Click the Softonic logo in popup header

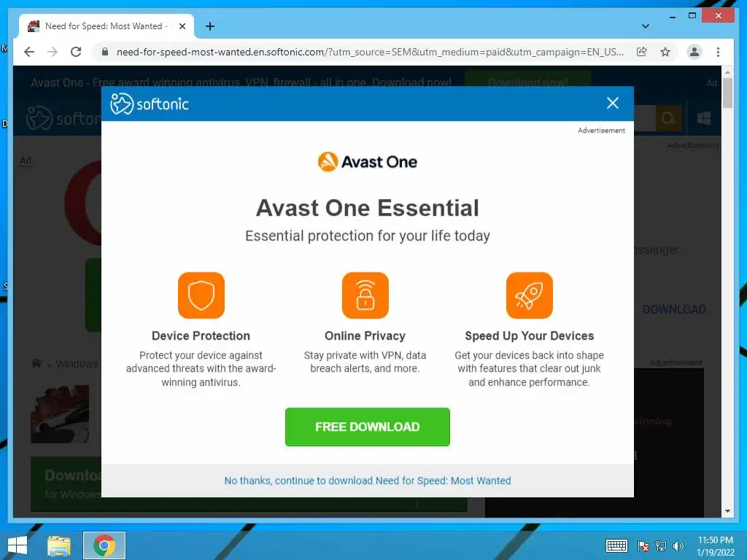150,104
